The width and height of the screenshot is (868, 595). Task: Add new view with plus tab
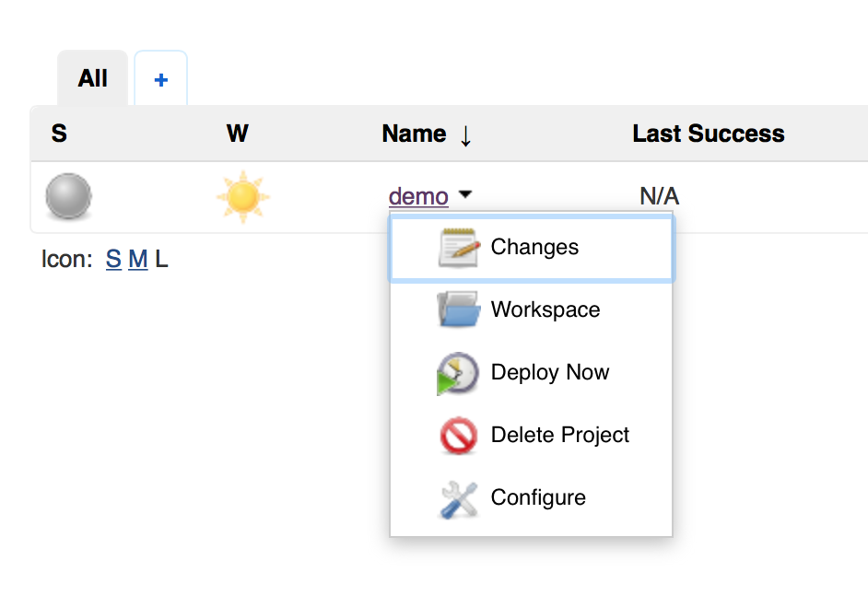point(160,78)
